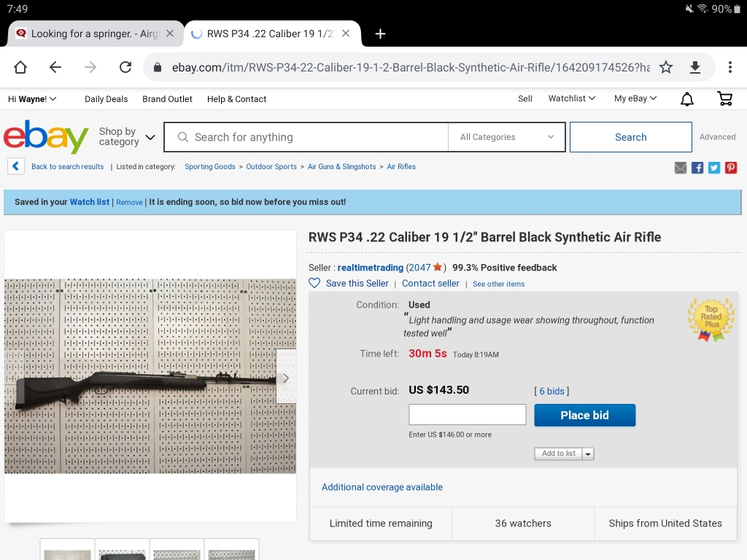Open the eBay notifications bell

687,99
